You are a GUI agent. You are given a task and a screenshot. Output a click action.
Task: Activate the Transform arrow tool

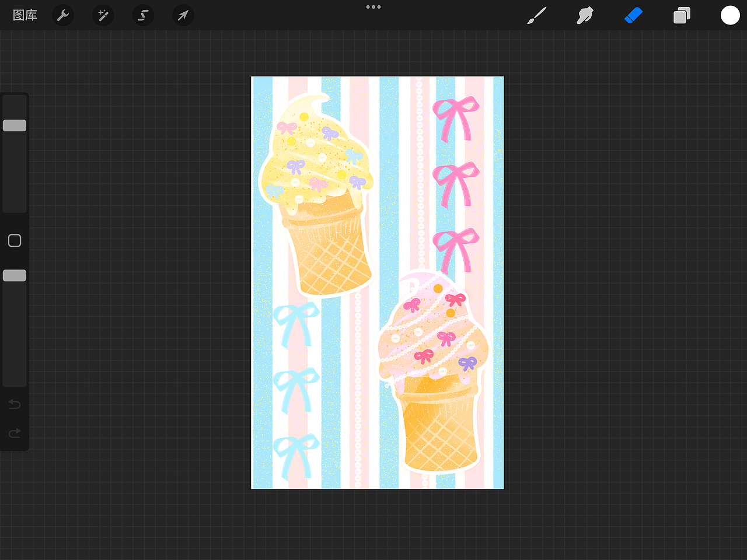tap(183, 15)
